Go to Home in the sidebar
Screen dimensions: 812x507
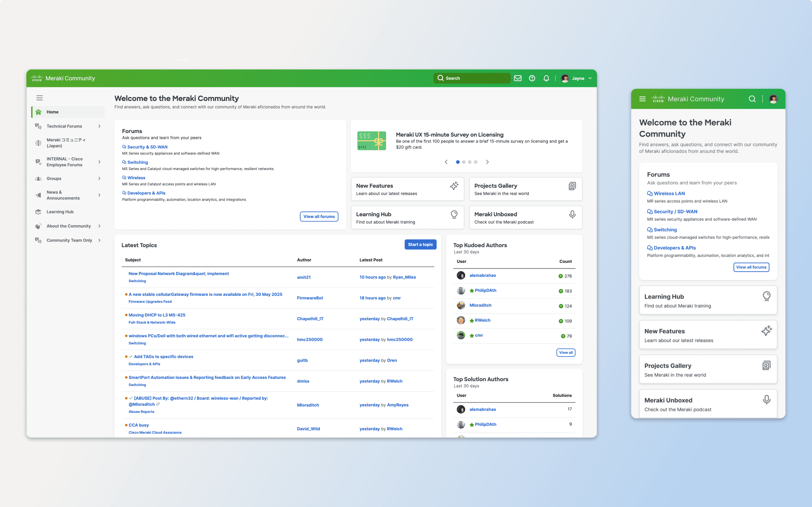pyautogui.click(x=53, y=112)
